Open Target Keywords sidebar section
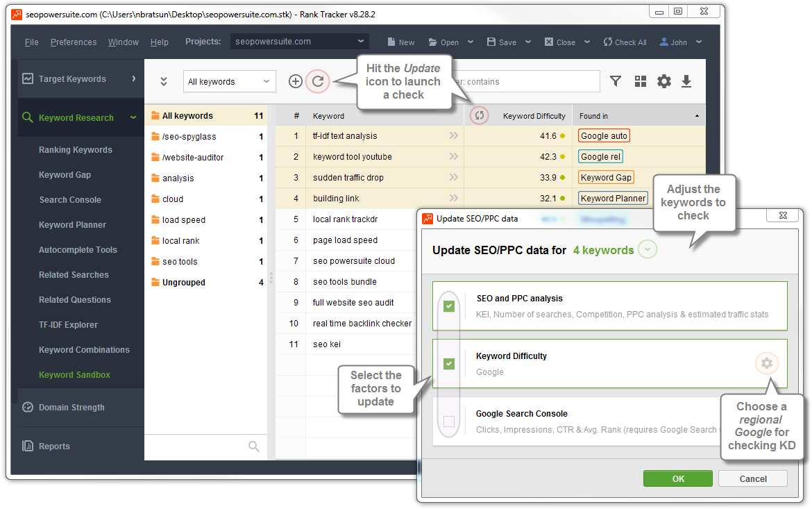Viewport: 812px width, 509px height. (x=81, y=78)
